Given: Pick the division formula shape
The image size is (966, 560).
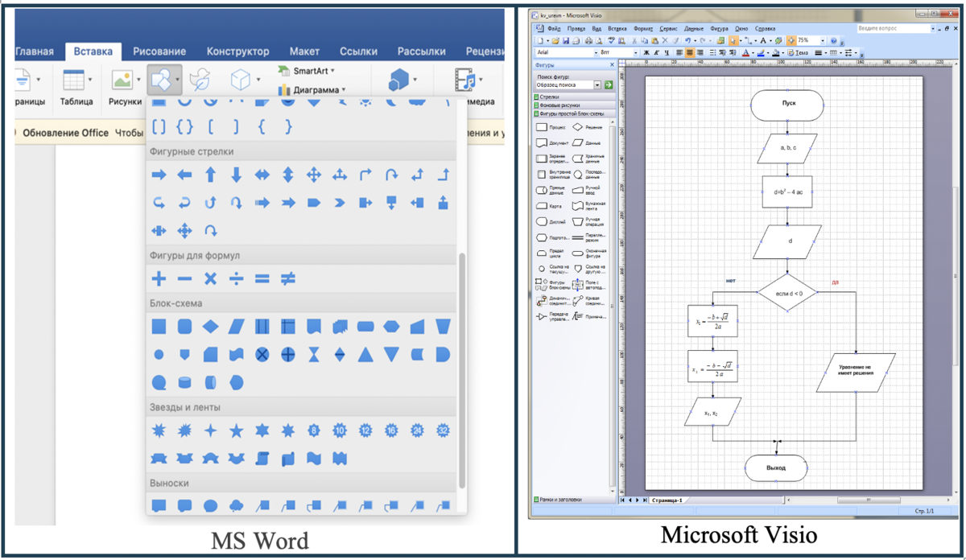Looking at the screenshot, I should click(x=236, y=278).
